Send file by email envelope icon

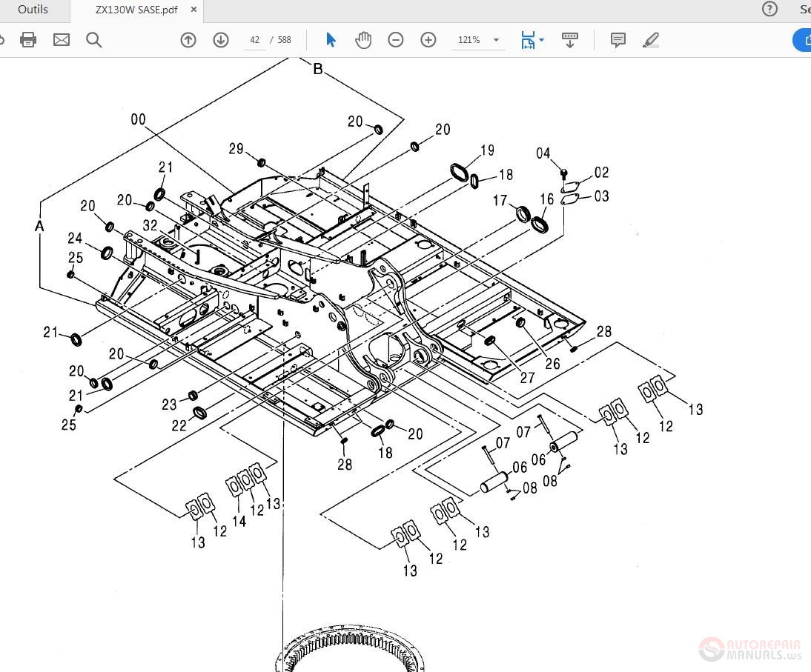tap(62, 40)
